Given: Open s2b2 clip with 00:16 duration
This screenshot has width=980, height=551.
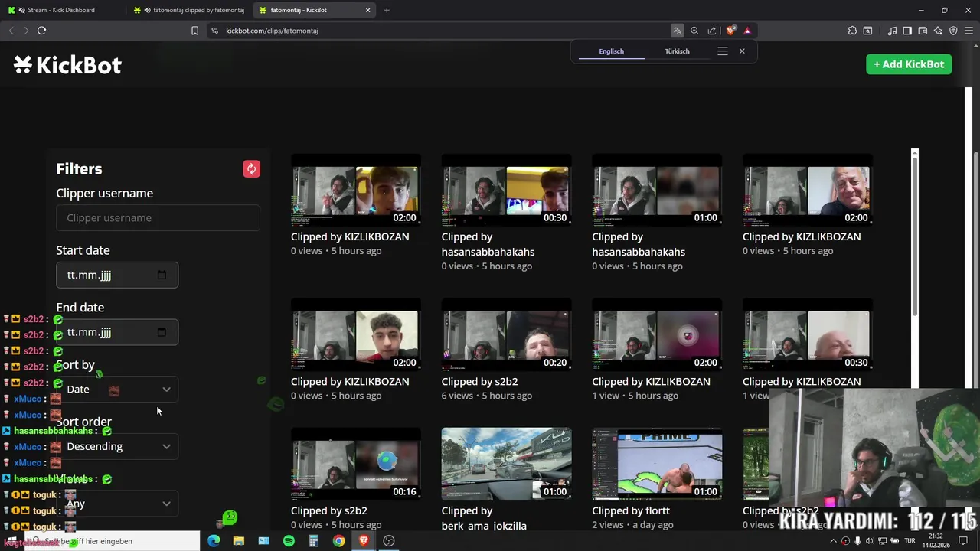Looking at the screenshot, I should (x=355, y=465).
